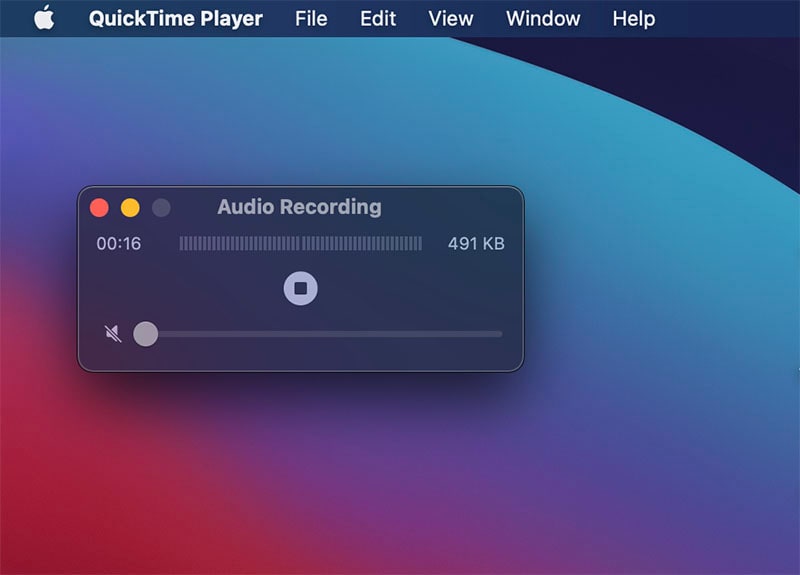Viewport: 800px width, 575px height.
Task: Open the File menu
Action: point(311,19)
